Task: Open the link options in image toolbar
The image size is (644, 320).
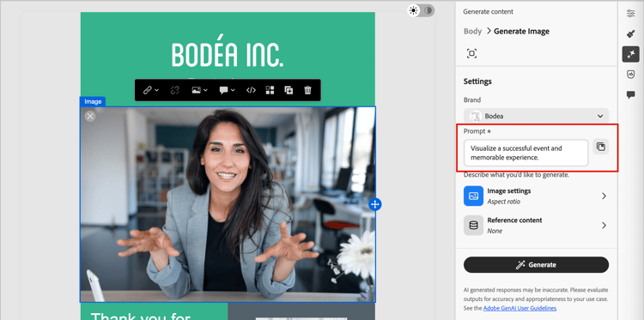Action: click(x=151, y=90)
